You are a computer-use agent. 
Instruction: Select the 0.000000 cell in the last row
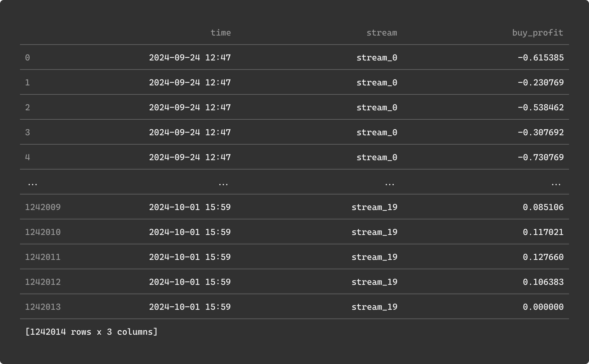pyautogui.click(x=543, y=307)
